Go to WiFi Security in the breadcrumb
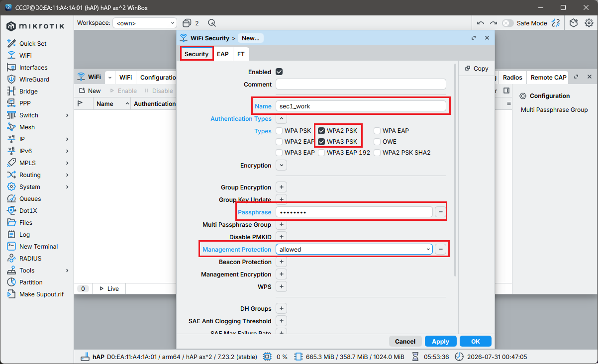This screenshot has height=364, width=598. coord(209,38)
